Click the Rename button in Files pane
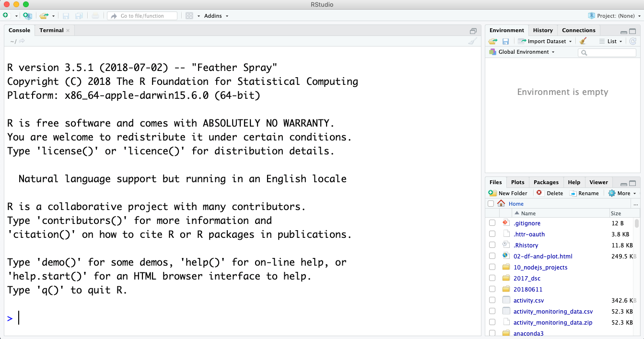 pos(584,193)
